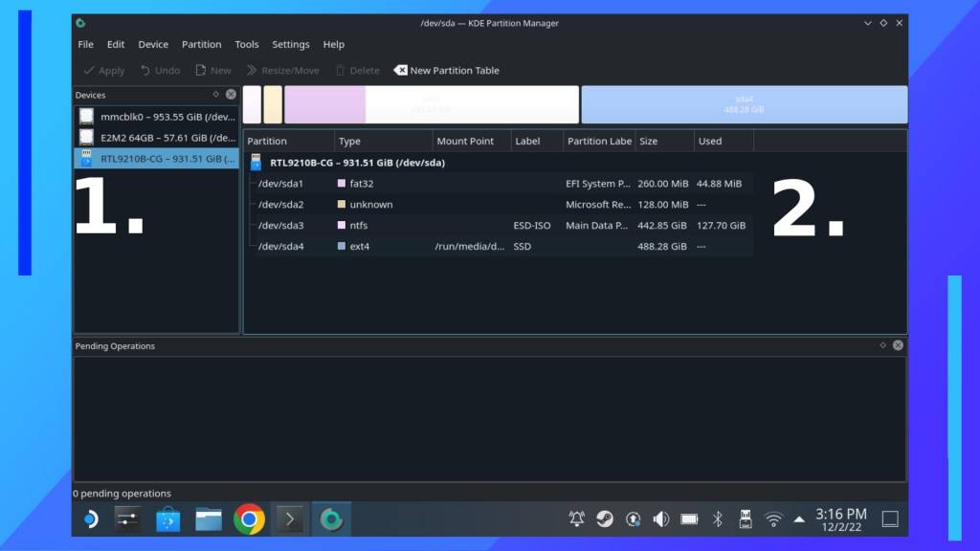Click the Undo toolbar button
Viewport: 980px width, 551px height.
point(160,71)
